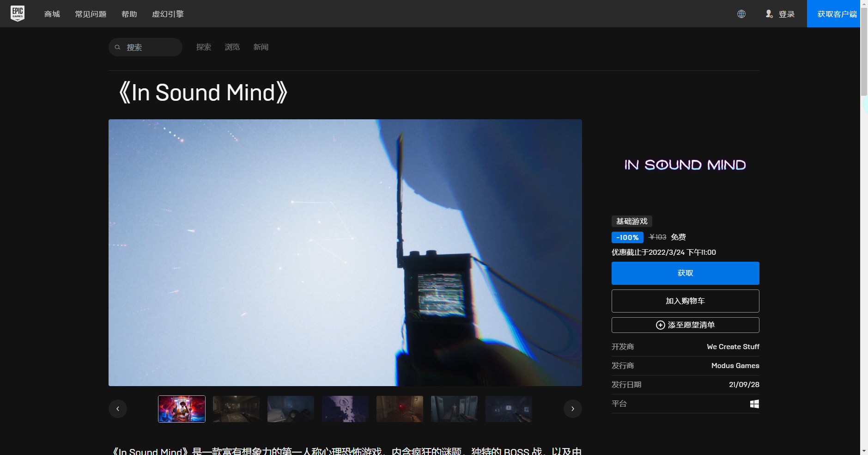The height and width of the screenshot is (455, 868).
Task: Switch to the 浏览 tab
Action: pyautogui.click(x=232, y=47)
